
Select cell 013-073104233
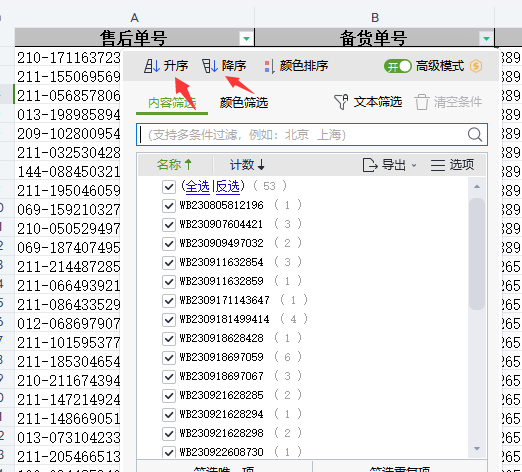68,438
